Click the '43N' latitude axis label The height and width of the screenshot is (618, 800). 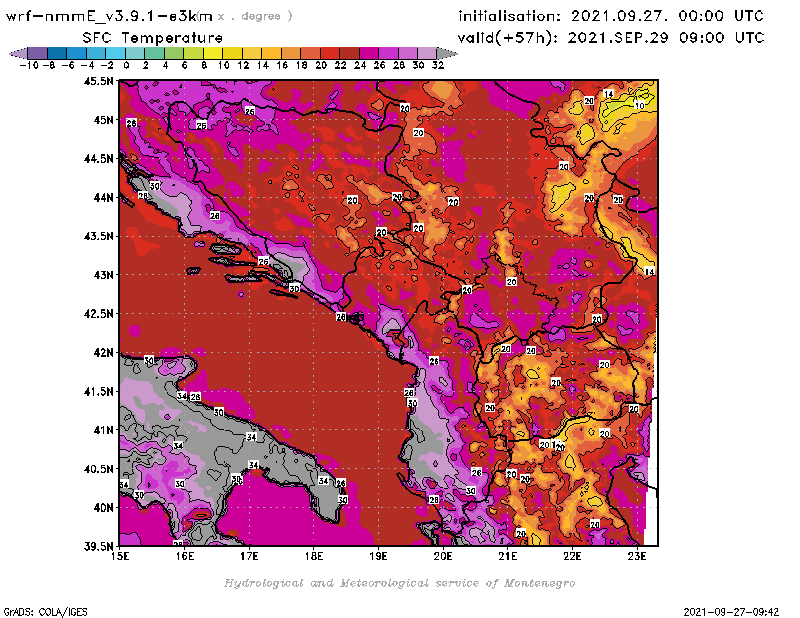click(104, 275)
